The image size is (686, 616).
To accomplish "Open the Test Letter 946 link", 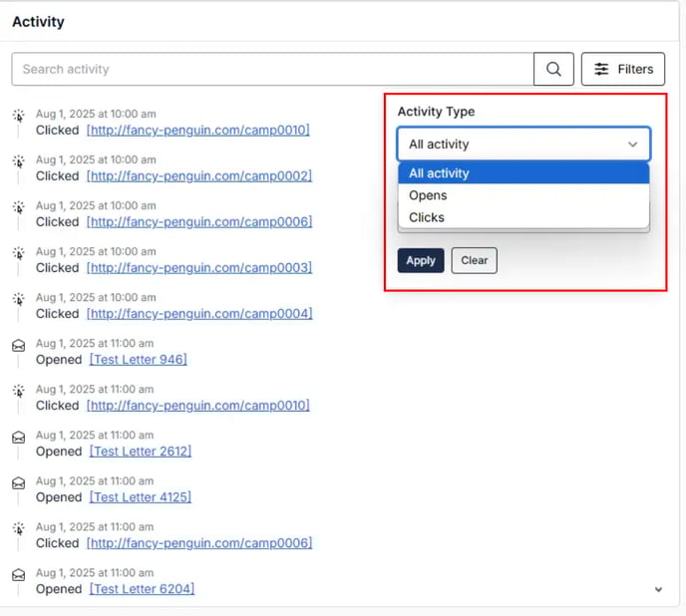I will [x=139, y=360].
